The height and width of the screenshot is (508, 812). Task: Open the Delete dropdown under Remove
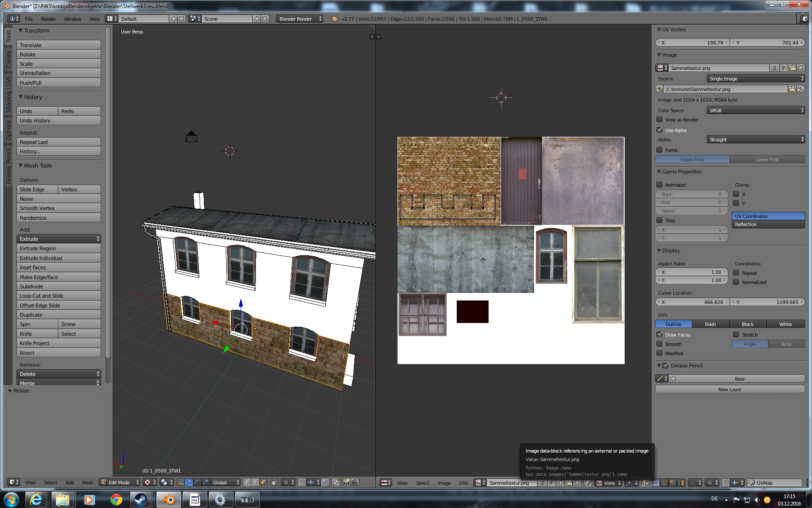[x=59, y=374]
